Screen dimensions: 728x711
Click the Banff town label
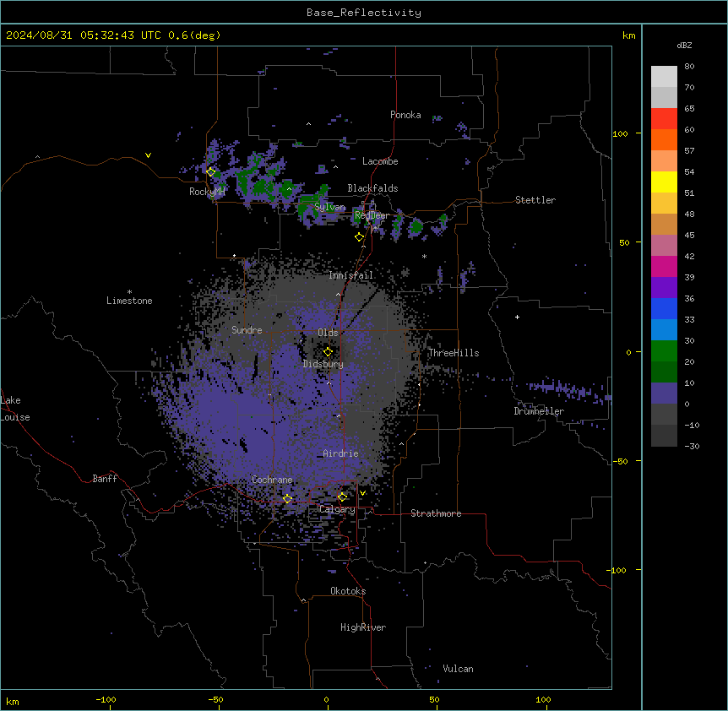click(105, 479)
